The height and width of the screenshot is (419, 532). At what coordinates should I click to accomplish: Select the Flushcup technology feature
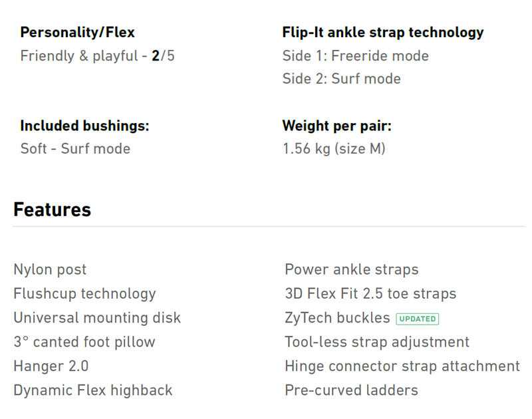pyautogui.click(x=84, y=294)
